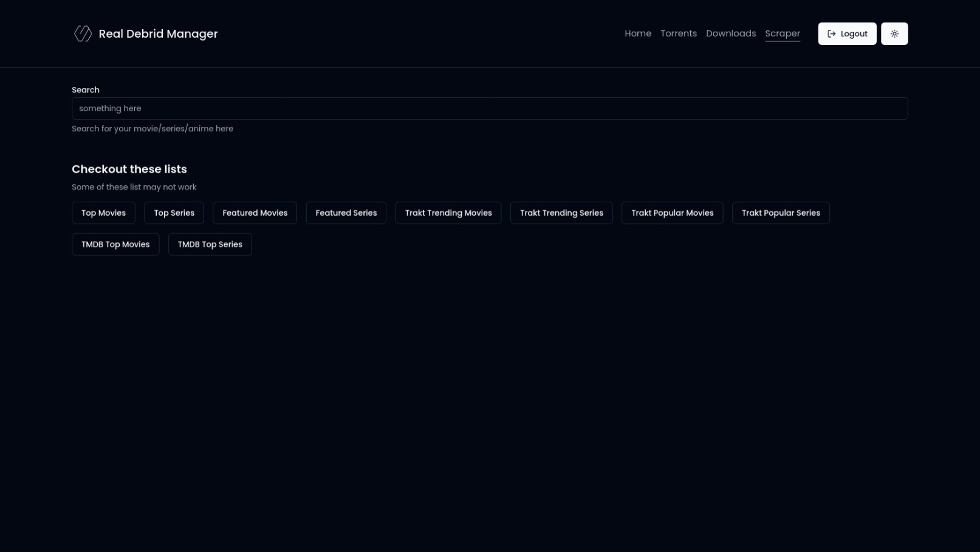
Task: Select the TMDB Top Movies list
Action: tap(115, 244)
